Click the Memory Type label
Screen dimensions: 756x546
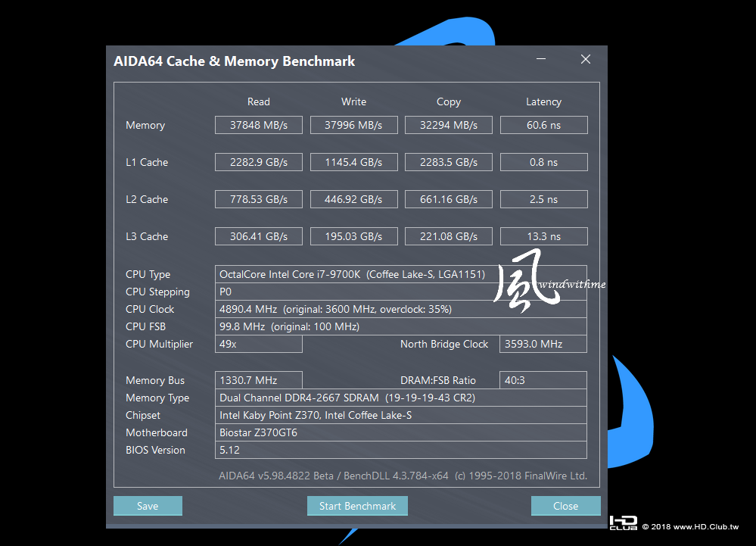tap(157, 398)
